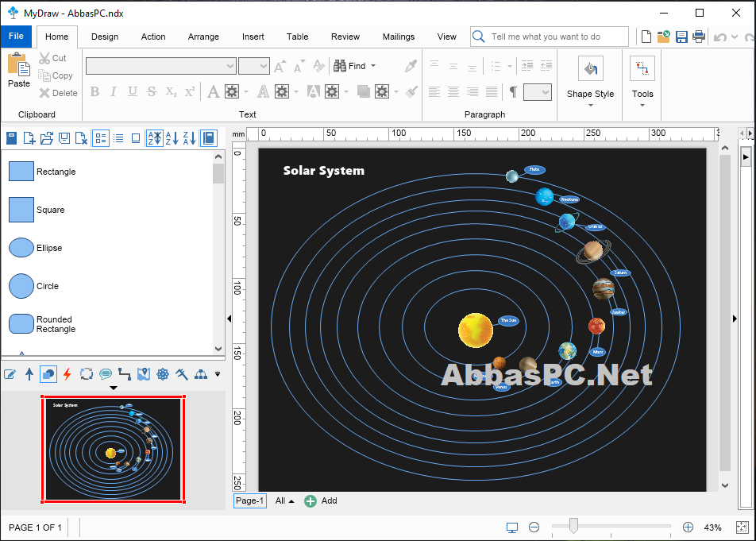
Task: Toggle the list view of shapes
Action: 118,138
